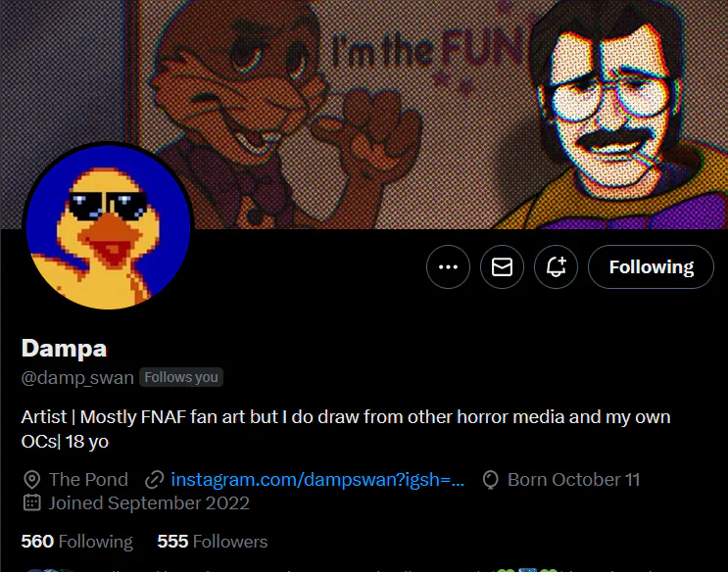Click the Follows you badge
728x572 pixels.
(181, 378)
